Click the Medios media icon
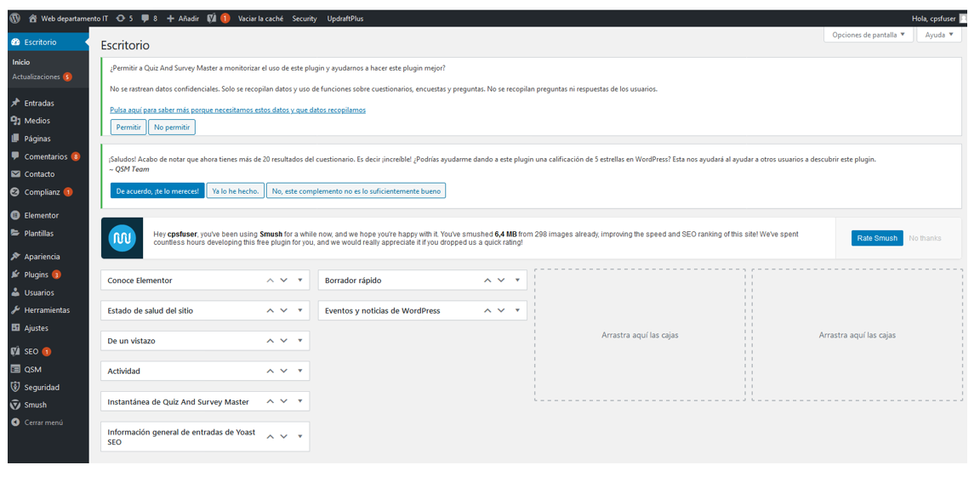 tap(16, 121)
